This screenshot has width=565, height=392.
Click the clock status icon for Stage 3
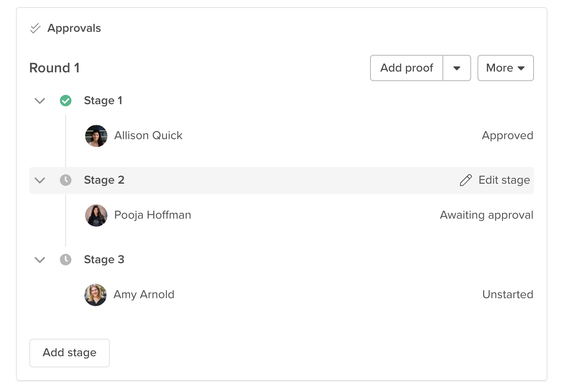(66, 260)
